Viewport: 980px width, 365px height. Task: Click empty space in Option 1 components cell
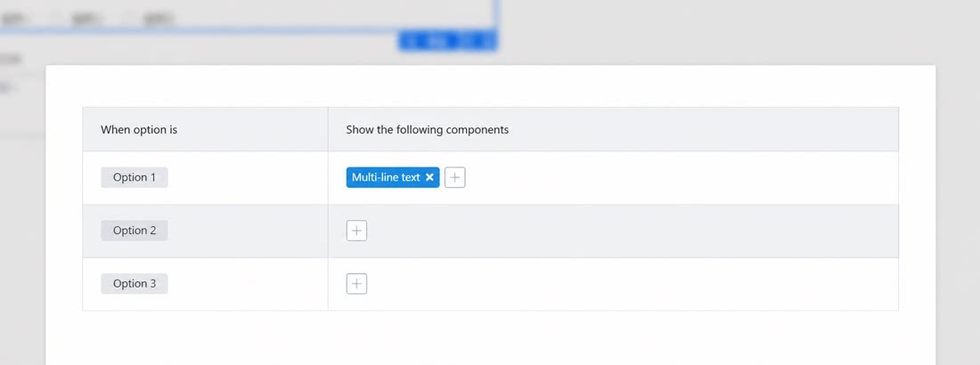(x=682, y=177)
